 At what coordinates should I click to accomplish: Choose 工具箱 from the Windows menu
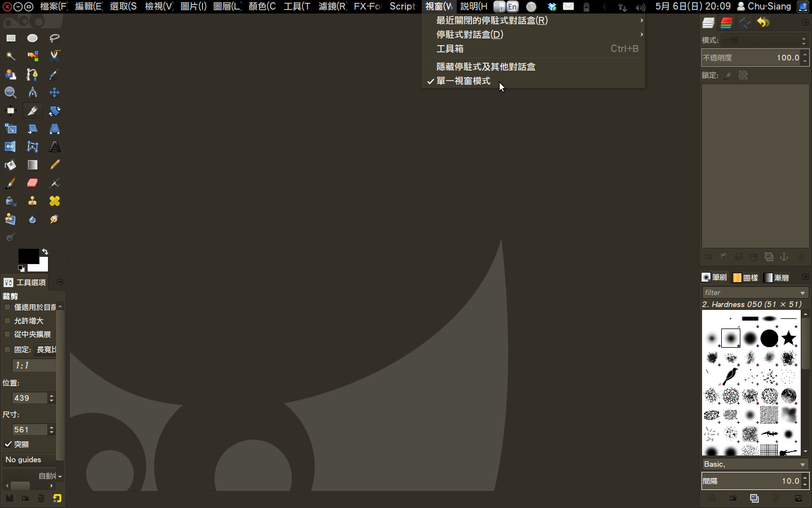click(533, 49)
